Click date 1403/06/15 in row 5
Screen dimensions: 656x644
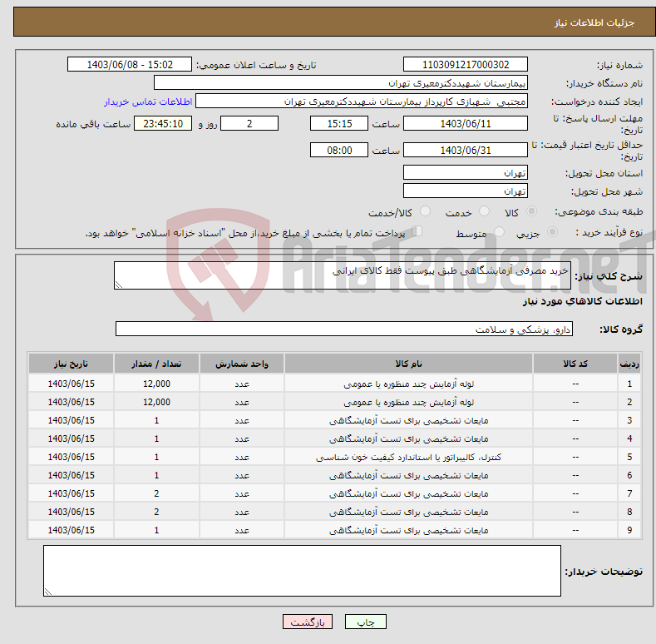point(72,457)
